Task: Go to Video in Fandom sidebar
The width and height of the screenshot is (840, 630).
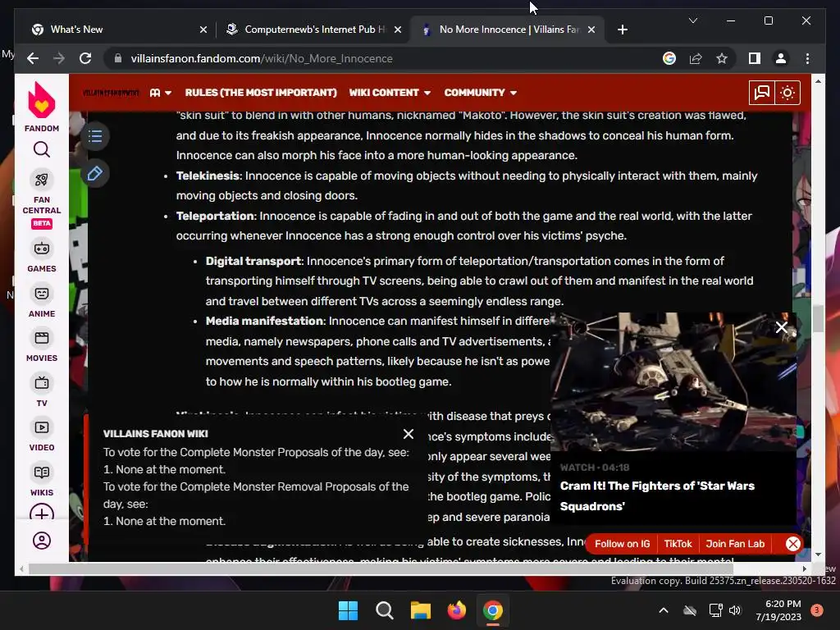Action: pos(42,436)
